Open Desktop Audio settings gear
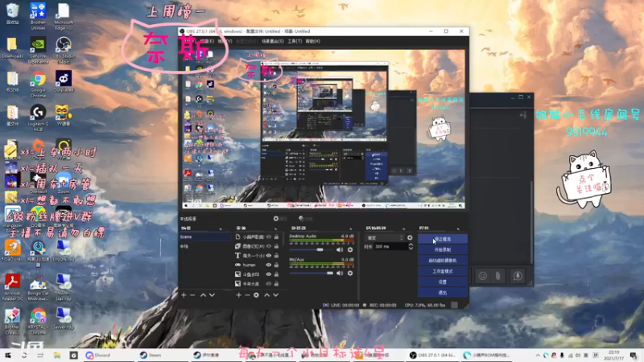This screenshot has width=644, height=362. click(350, 249)
